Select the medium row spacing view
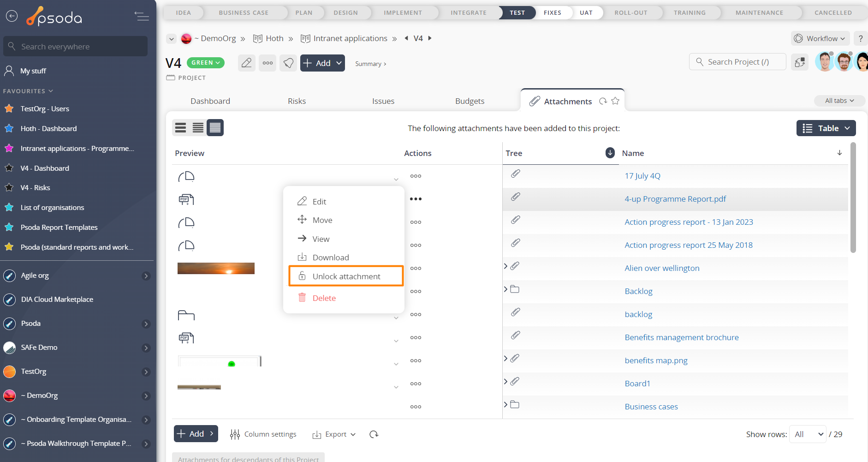 (x=198, y=128)
